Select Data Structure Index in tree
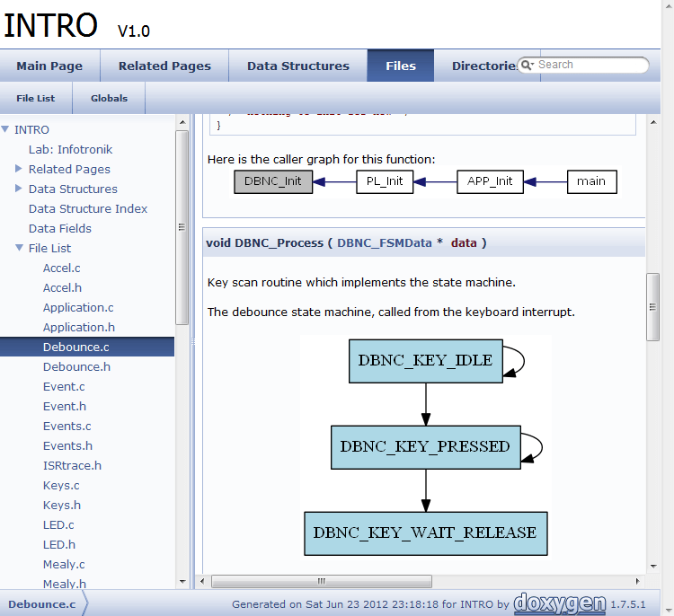This screenshot has width=674, height=616. pos(88,208)
